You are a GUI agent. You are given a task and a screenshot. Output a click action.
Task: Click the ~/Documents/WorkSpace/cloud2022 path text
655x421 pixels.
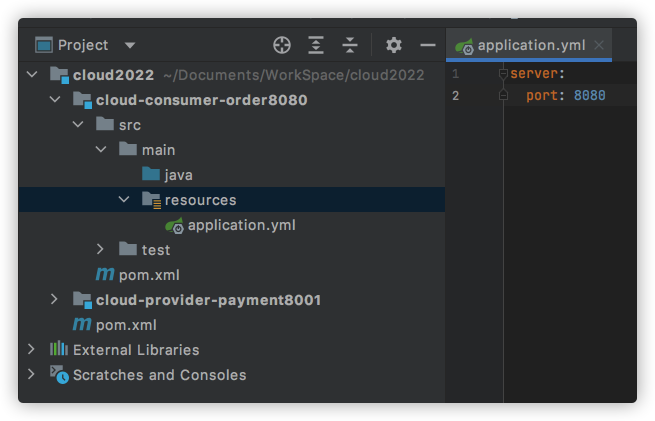coord(294,75)
